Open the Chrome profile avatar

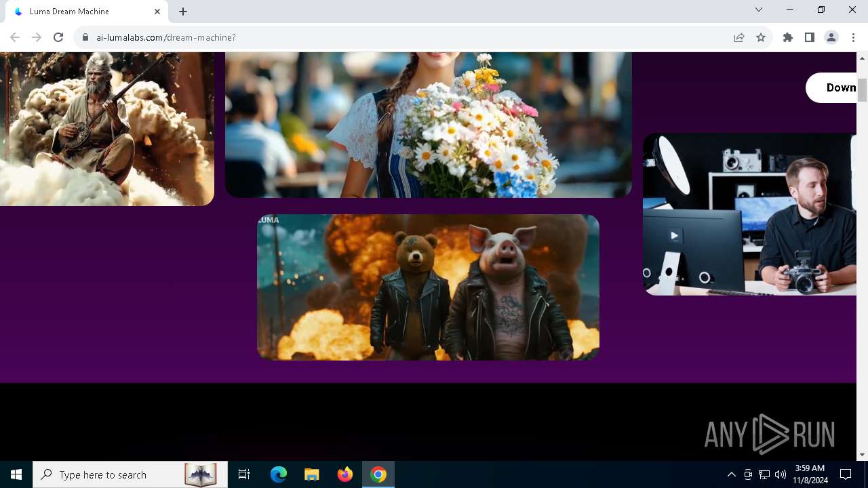point(831,37)
